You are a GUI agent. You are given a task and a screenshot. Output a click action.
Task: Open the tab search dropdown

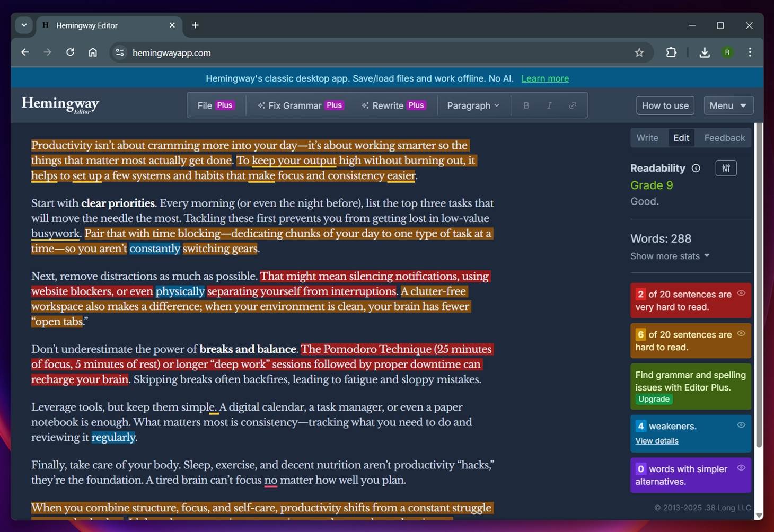click(24, 25)
